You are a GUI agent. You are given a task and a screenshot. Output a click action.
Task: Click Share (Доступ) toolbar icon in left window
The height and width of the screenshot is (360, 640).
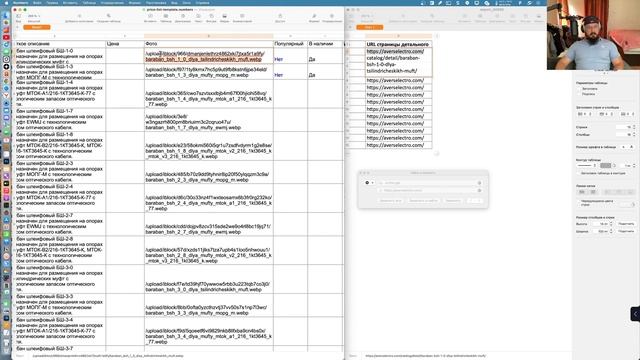280,17
